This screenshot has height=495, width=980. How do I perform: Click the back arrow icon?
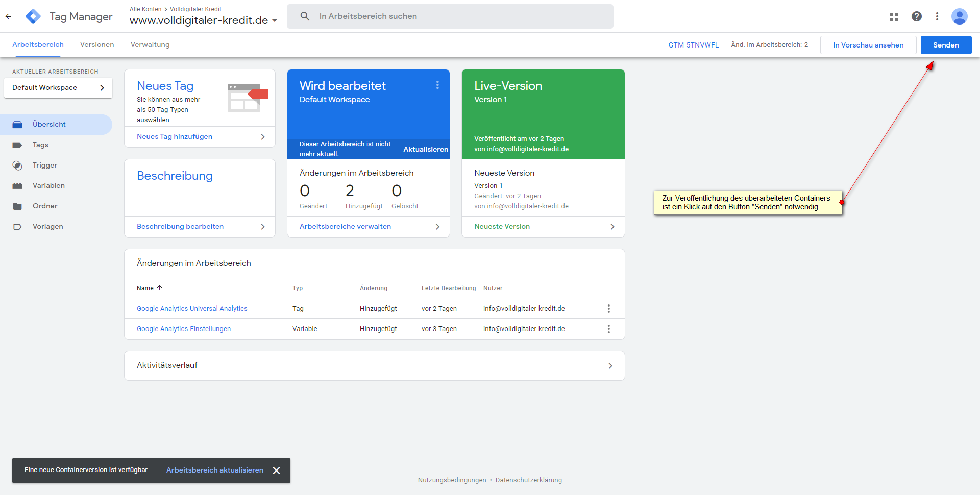8,16
